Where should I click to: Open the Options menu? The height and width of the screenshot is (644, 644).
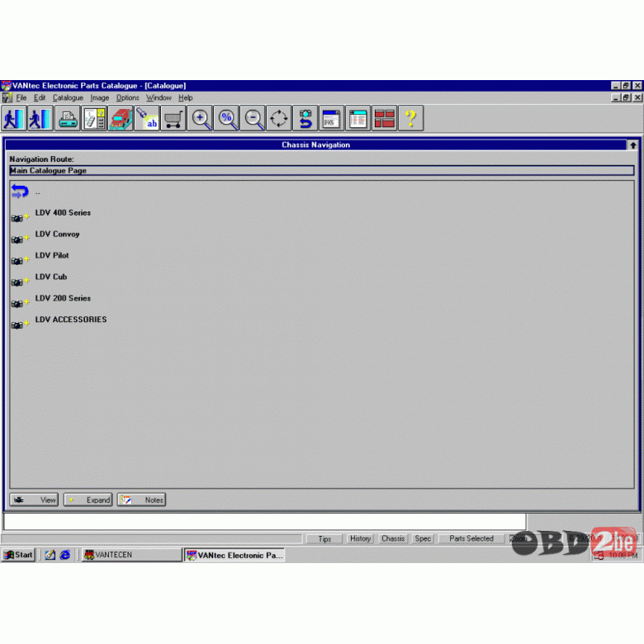tap(127, 97)
